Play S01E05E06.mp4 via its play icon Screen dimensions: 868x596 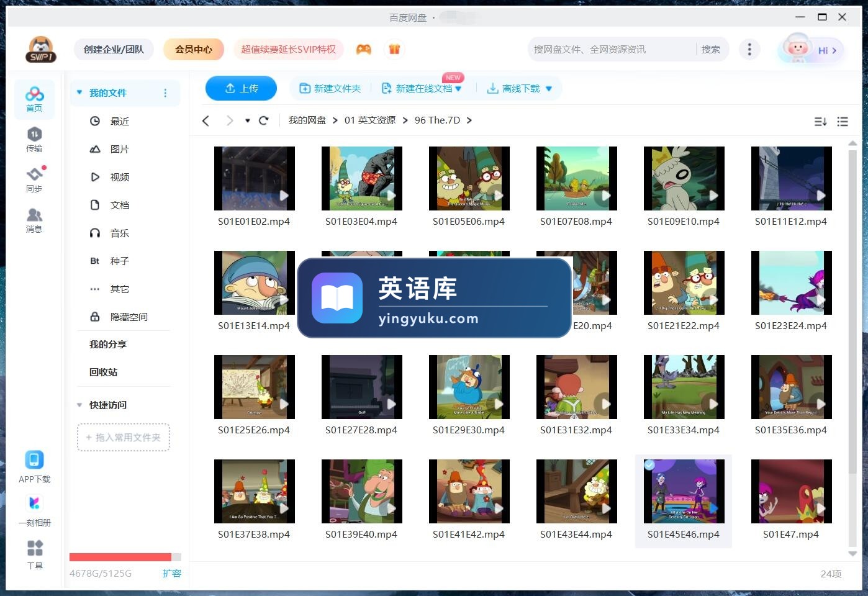(x=499, y=196)
